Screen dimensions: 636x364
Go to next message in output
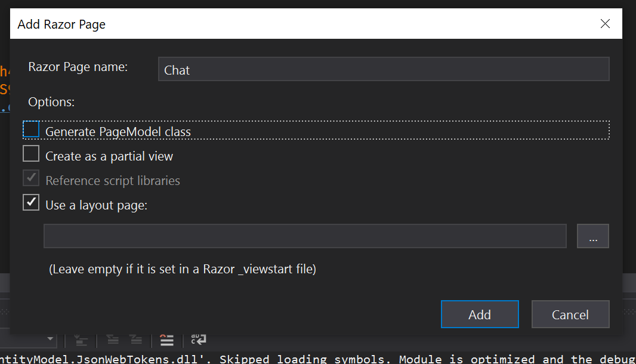tap(136, 340)
